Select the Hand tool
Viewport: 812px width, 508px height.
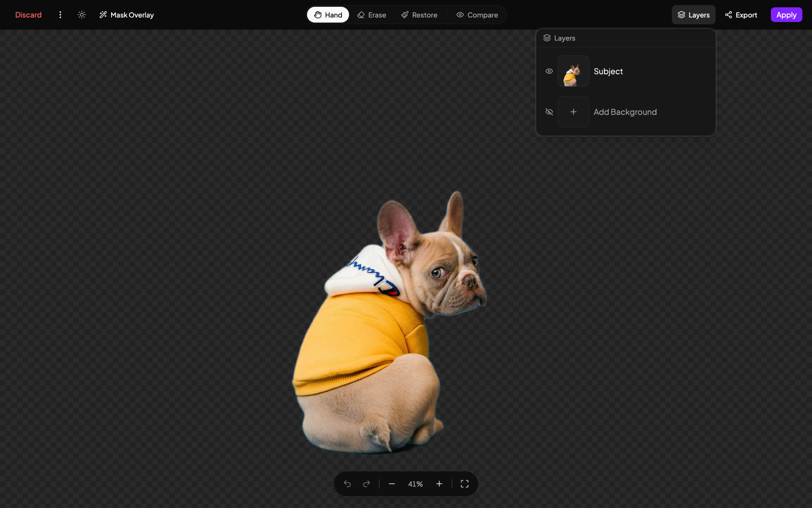click(328, 15)
